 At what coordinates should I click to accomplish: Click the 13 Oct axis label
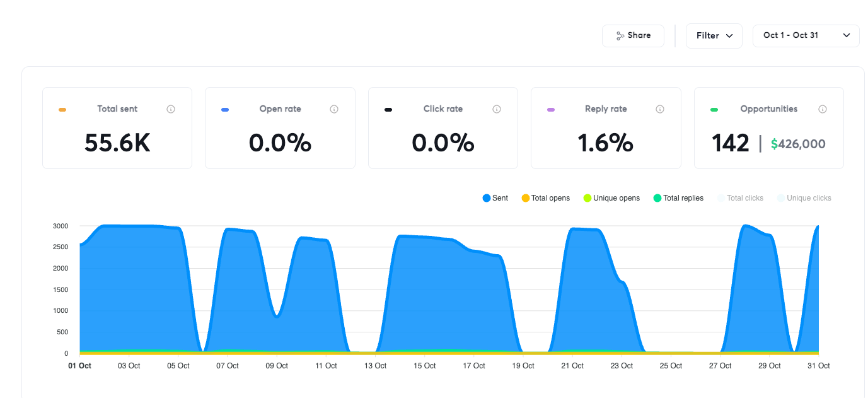tap(376, 366)
